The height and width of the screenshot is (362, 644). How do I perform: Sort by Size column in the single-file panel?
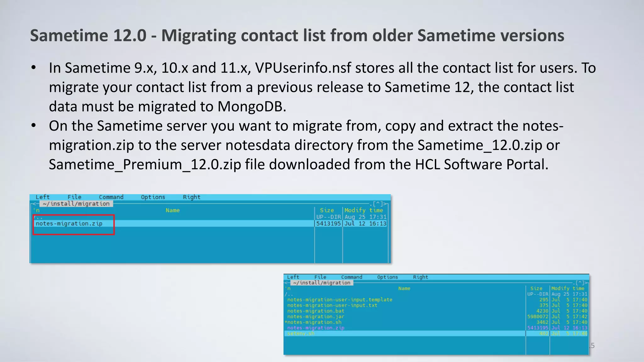coord(327,210)
